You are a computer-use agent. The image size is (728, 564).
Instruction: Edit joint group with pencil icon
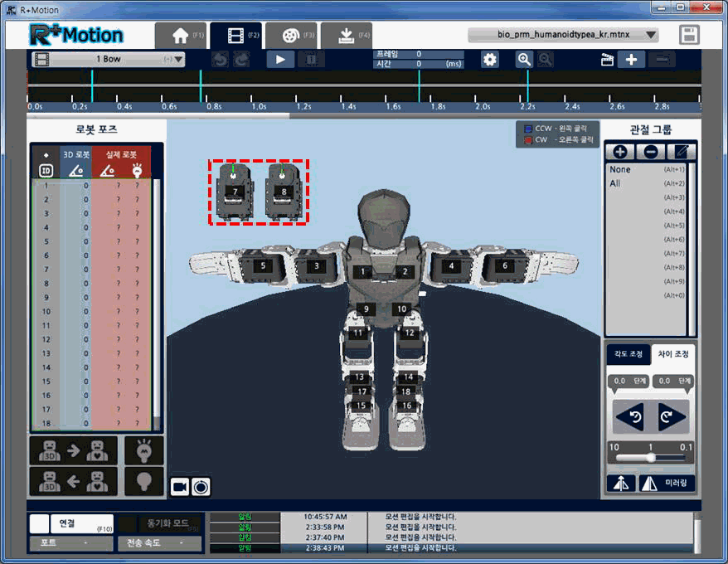682,152
